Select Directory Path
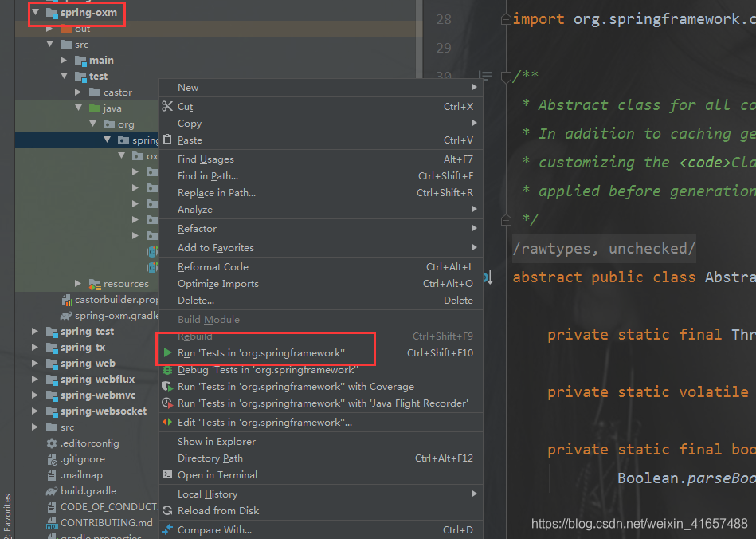Viewport: 756px width, 539px height. coord(320,458)
